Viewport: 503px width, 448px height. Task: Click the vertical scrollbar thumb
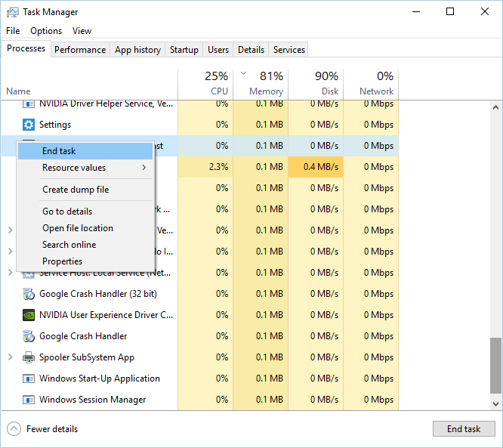(495, 366)
